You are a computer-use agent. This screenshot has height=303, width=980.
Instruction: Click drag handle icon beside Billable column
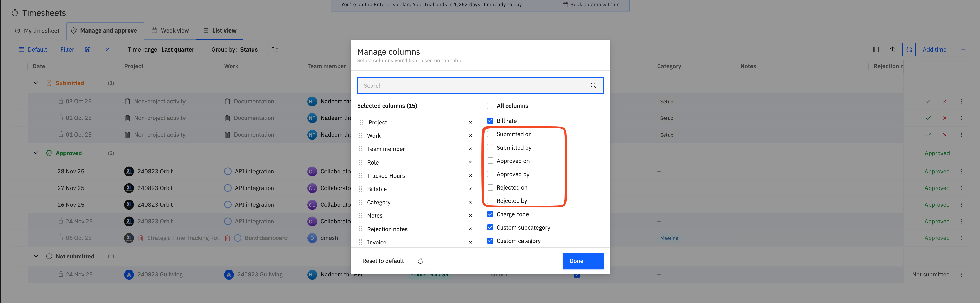(360, 189)
